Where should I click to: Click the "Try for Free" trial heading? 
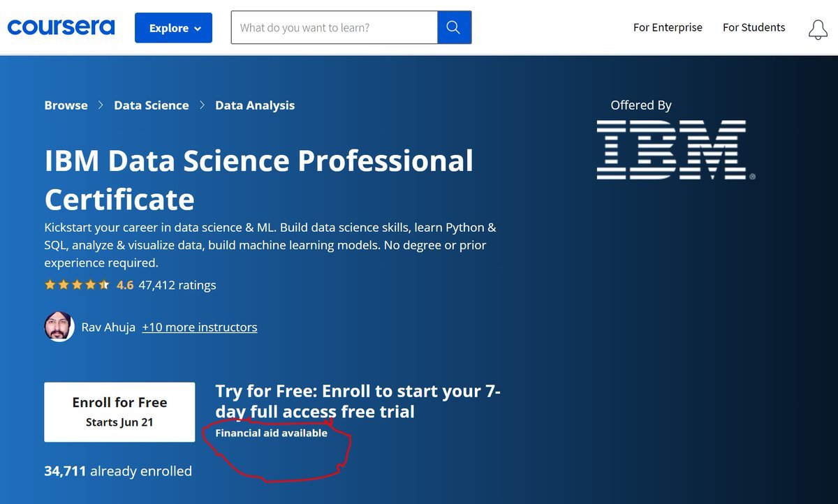coord(358,401)
